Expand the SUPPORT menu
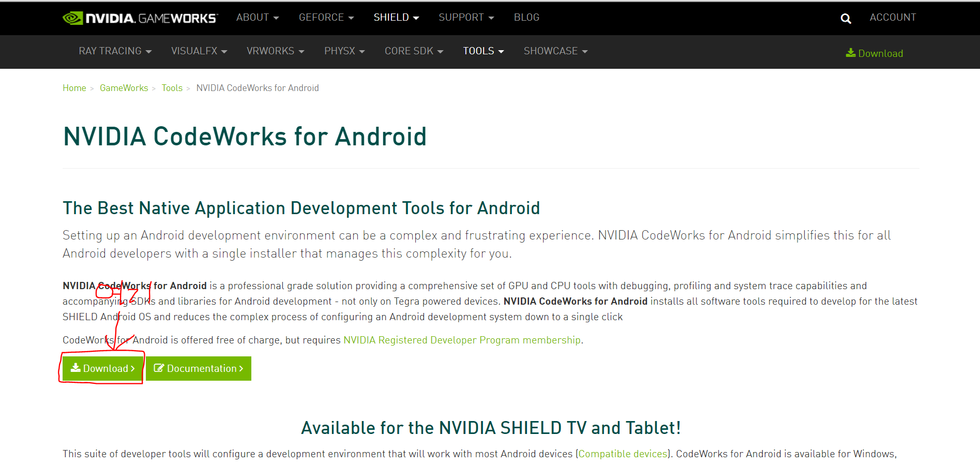Viewport: 980px width, 465px height. 466,18
